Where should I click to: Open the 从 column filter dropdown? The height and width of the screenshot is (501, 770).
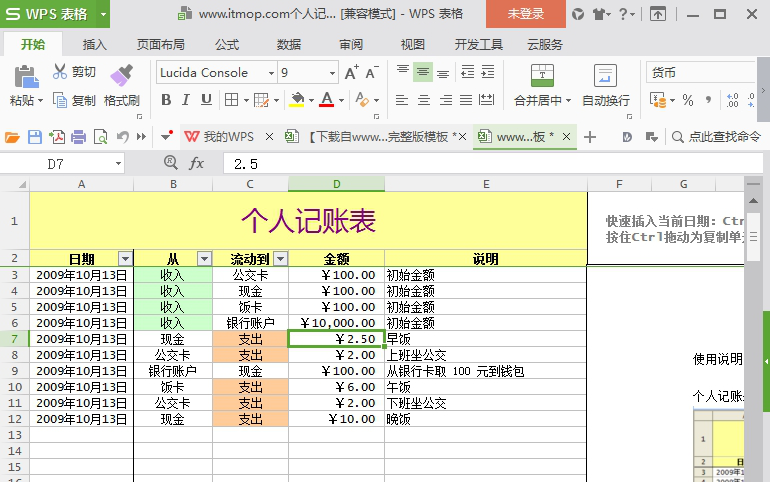(x=204, y=258)
